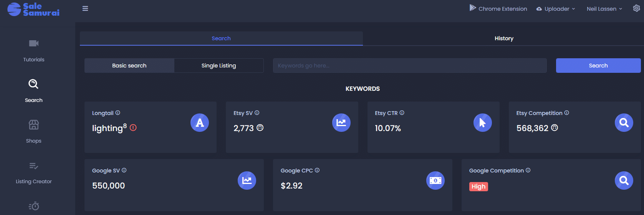The height and width of the screenshot is (215, 644).
Task: Click face icon beside 568,362
Action: point(555,128)
